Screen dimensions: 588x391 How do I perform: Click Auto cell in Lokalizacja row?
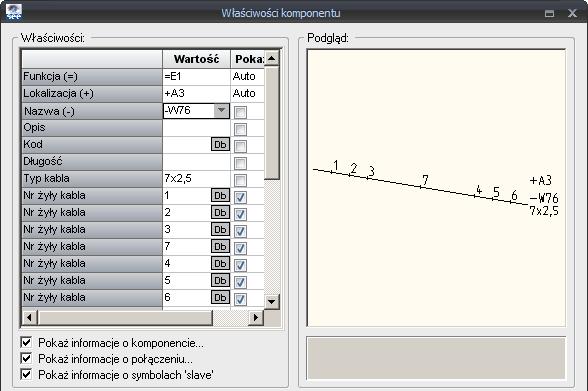(247, 93)
